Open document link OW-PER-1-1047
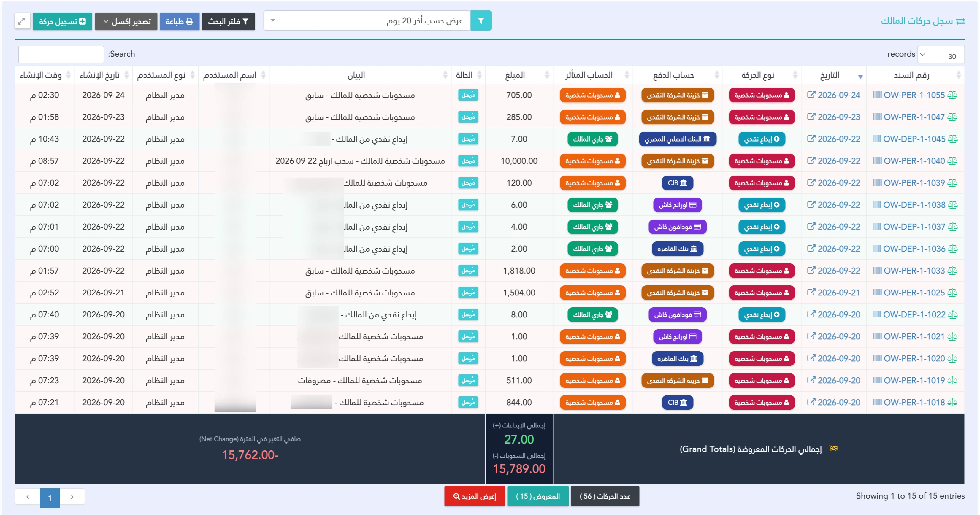This screenshot has height=515, width=980. coord(914,117)
